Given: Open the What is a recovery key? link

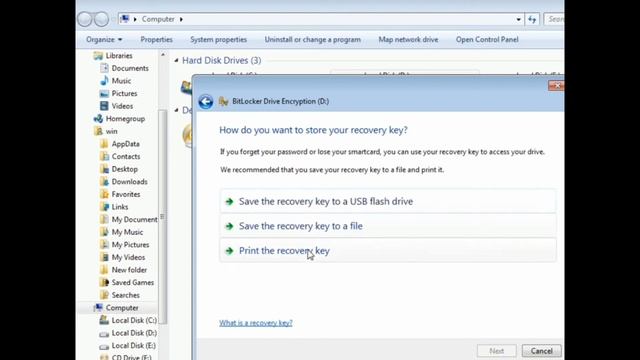Looking at the screenshot, I should [x=256, y=323].
